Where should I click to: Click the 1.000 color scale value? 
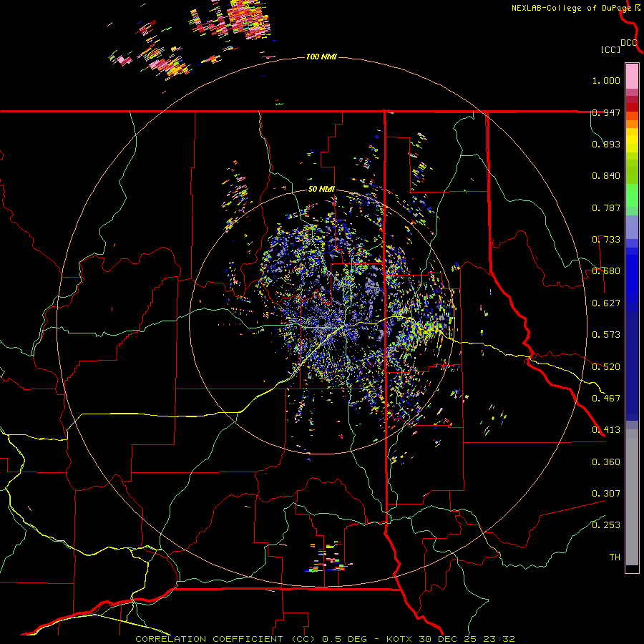click(x=606, y=80)
